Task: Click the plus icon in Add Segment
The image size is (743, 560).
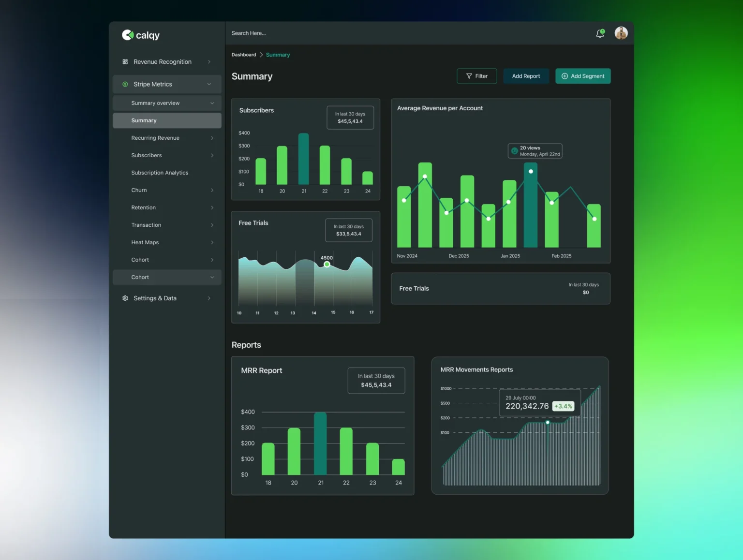Action: [x=565, y=76]
